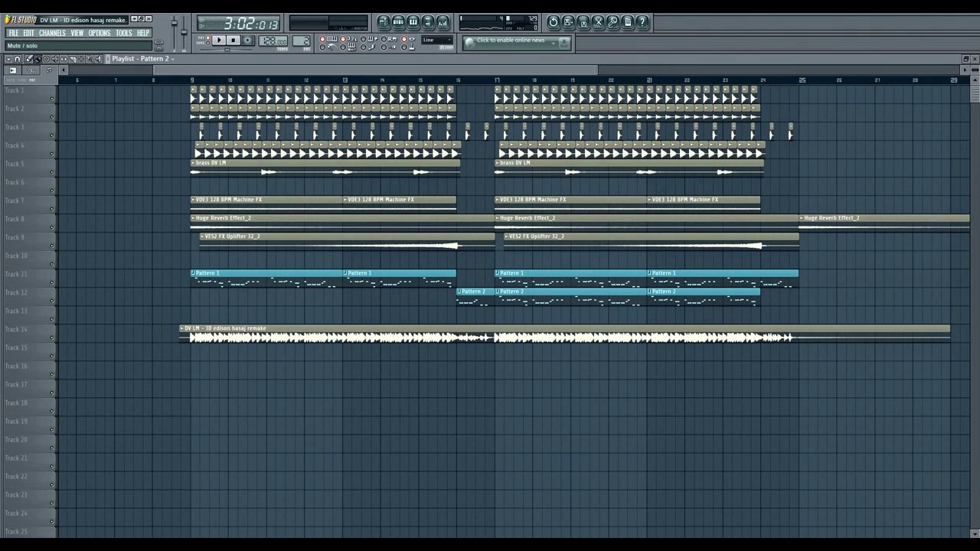Select the Paint brush tool in Playlist
This screenshot has height=551, width=980.
click(x=38, y=59)
